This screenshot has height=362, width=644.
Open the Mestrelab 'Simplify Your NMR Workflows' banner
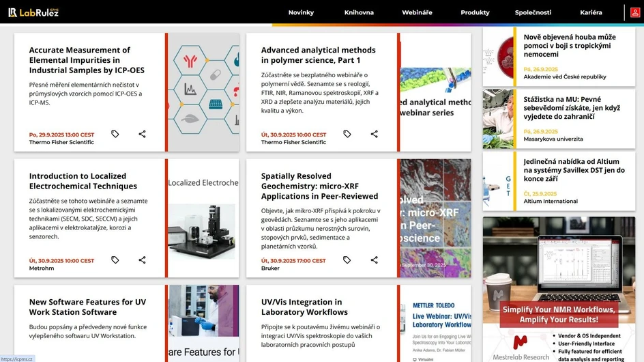(559, 289)
